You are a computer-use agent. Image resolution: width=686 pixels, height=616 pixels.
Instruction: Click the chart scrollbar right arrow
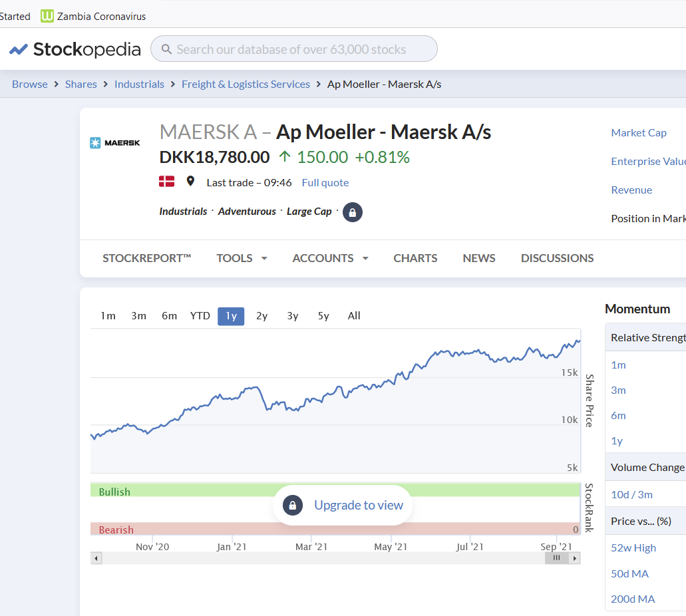(574, 558)
